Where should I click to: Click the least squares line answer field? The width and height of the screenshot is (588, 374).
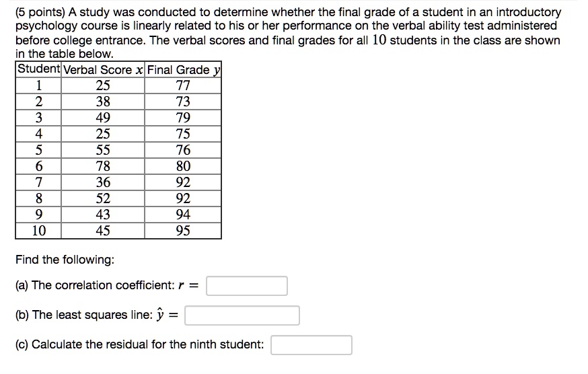click(242, 315)
